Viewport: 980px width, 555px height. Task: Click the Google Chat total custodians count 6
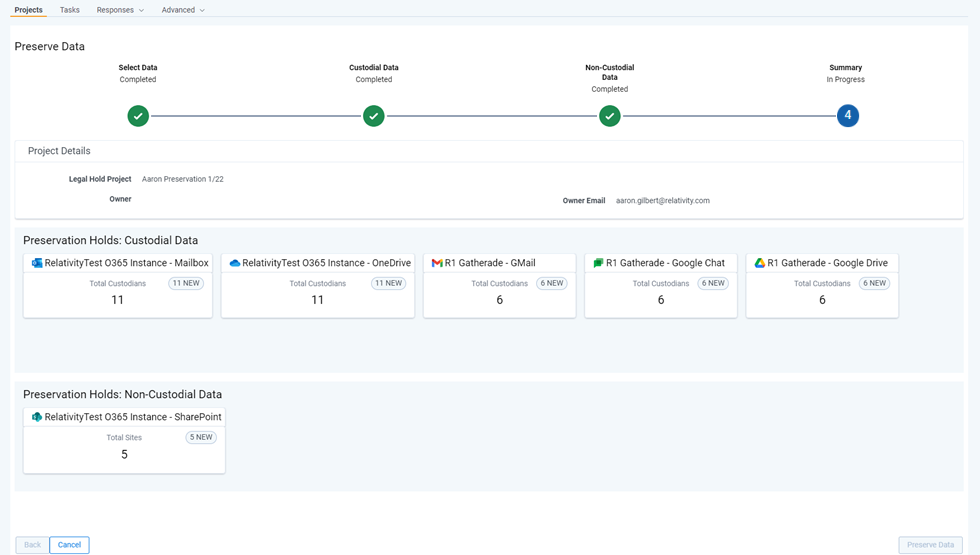point(661,300)
